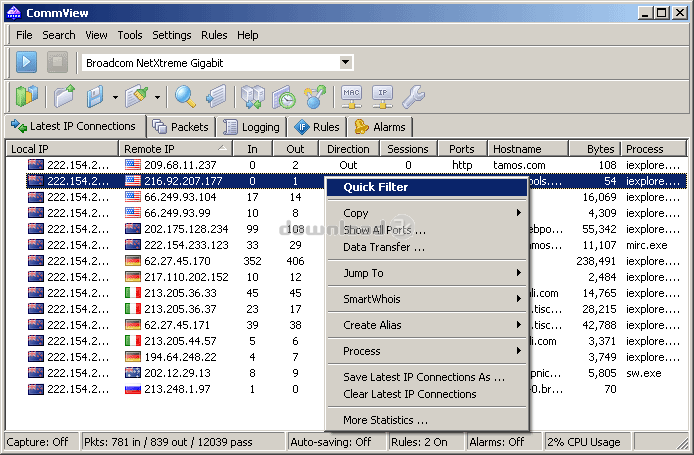Viewport: 694px width, 455px height.
Task: Open the Help menu
Action: pyautogui.click(x=247, y=35)
